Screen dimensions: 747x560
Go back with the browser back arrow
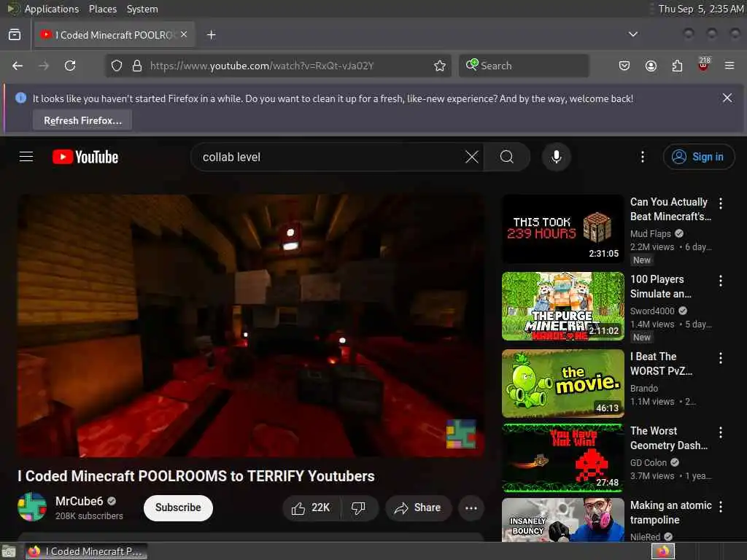pos(18,66)
